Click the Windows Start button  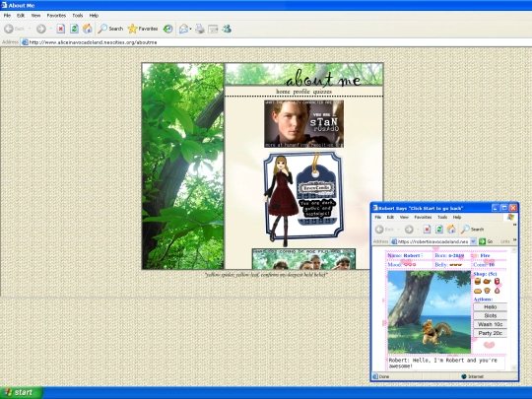[21, 392]
